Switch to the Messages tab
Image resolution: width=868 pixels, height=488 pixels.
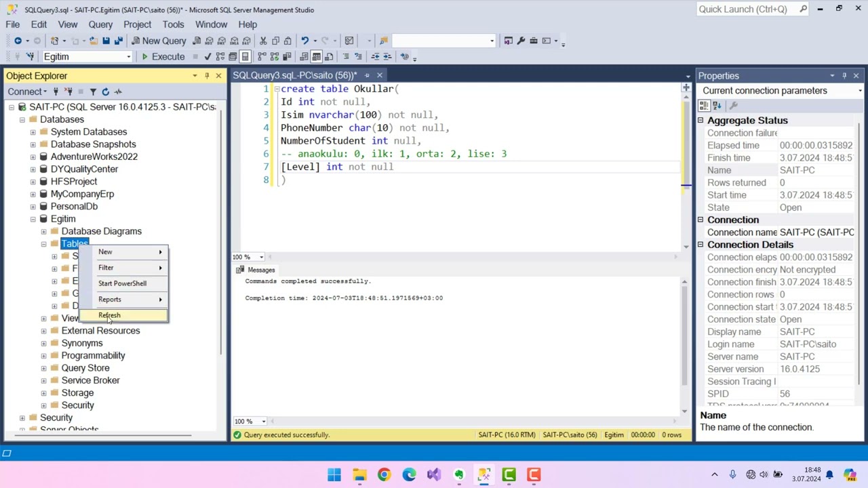pyautogui.click(x=256, y=270)
